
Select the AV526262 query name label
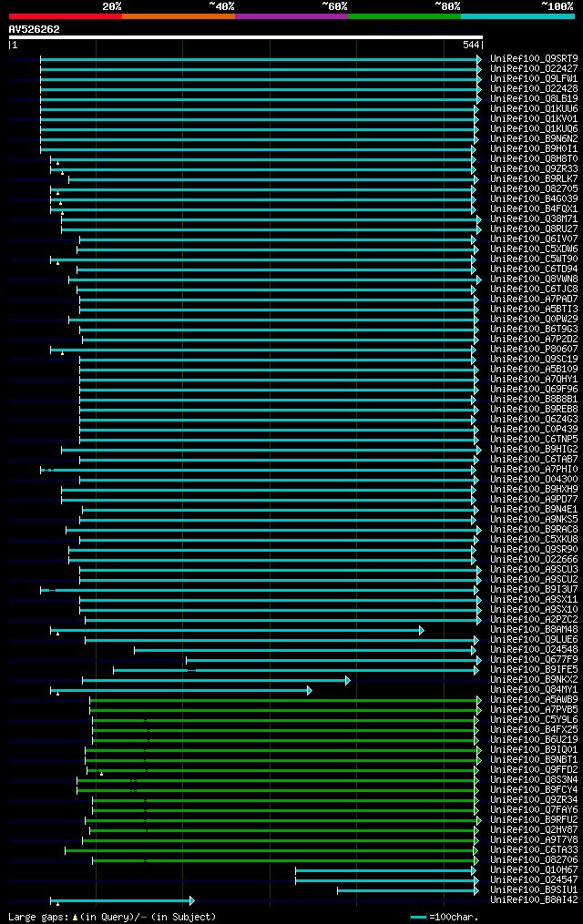(x=35, y=29)
